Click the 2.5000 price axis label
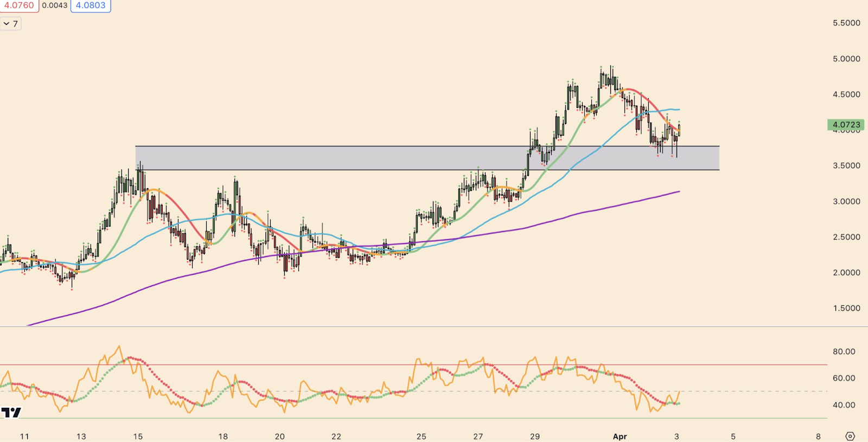 846,237
